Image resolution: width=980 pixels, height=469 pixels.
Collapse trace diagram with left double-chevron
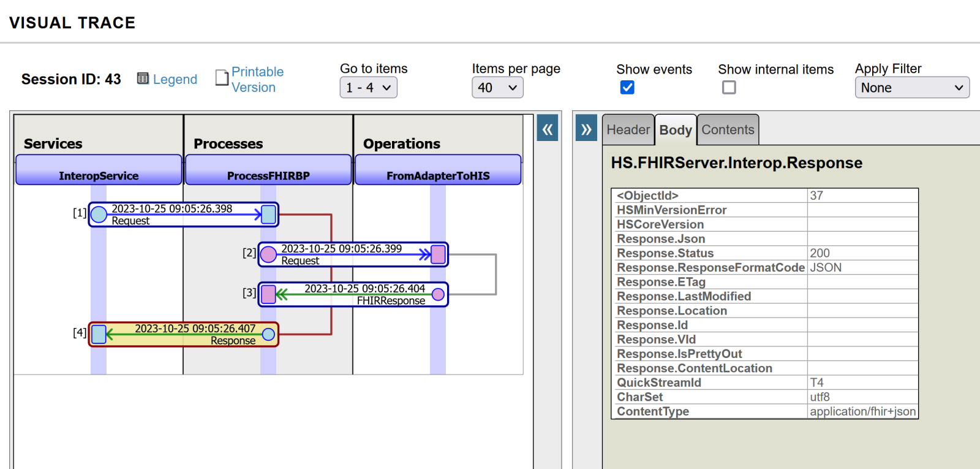(x=547, y=129)
